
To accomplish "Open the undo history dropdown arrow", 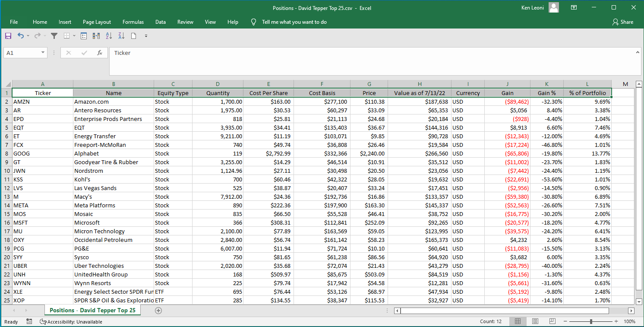I will coord(28,36).
